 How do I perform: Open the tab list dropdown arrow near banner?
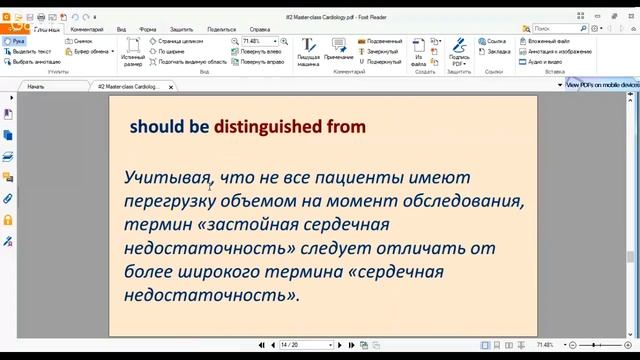click(560, 85)
